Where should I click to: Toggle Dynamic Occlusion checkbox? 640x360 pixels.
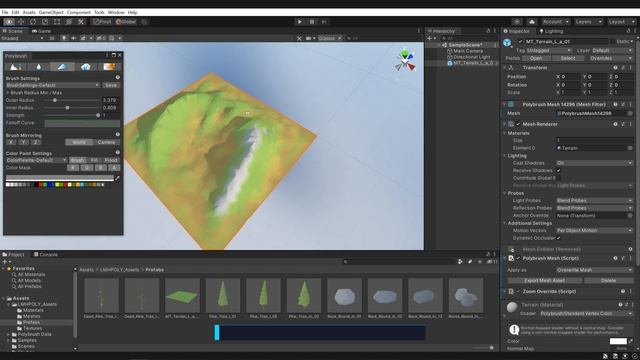[x=558, y=238]
